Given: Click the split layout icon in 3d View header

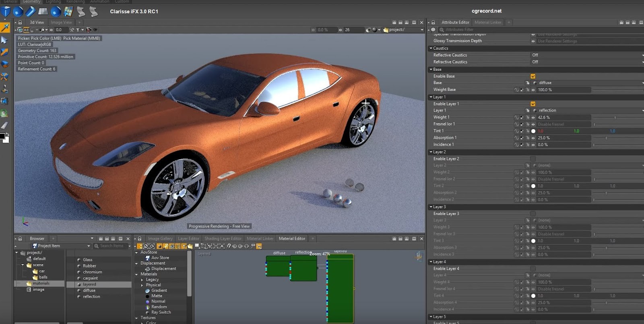Looking at the screenshot, I should (400, 23).
